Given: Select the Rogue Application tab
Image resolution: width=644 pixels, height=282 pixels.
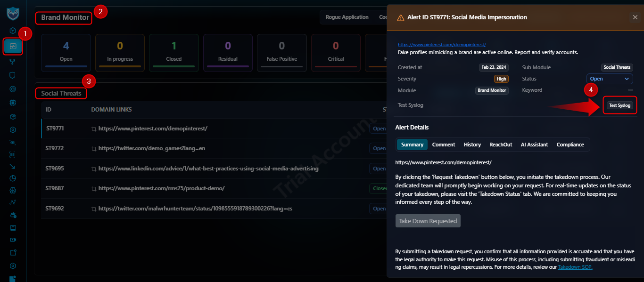Looking at the screenshot, I should (347, 17).
